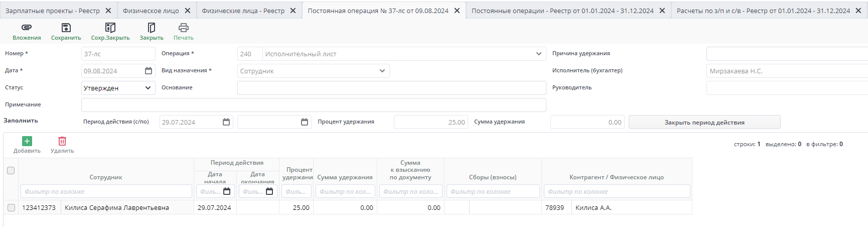Click the empty Дата окончания cell in the row

[x=258, y=207]
